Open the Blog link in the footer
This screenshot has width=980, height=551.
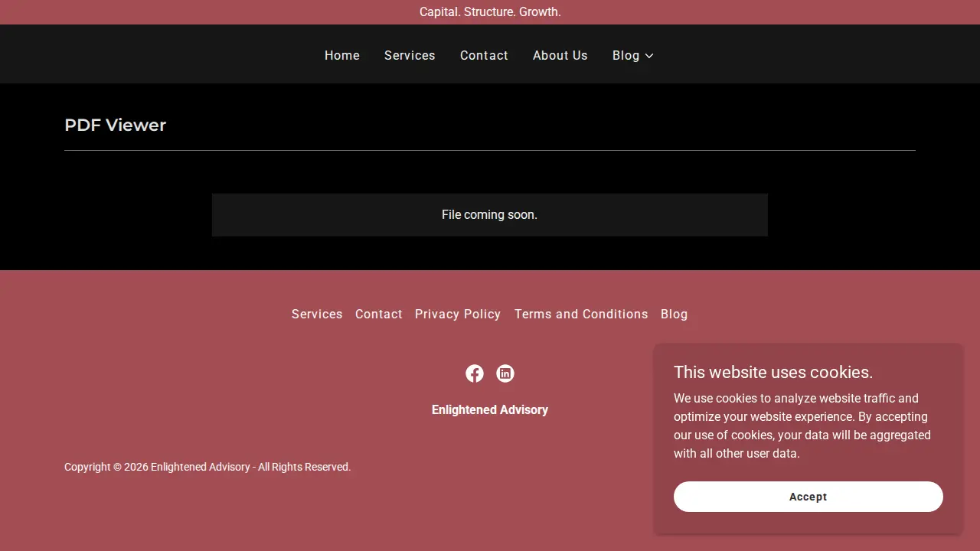click(675, 315)
